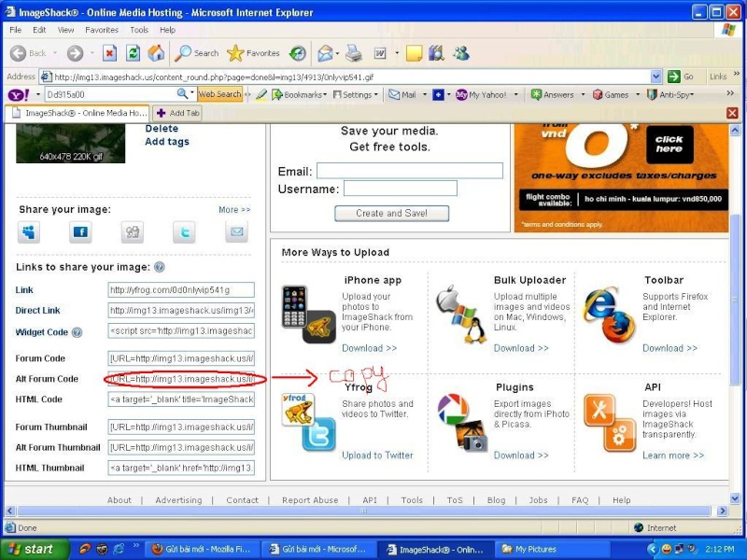
Task: Expand the Yahoo Answers dropdown arrow
Action: [x=583, y=95]
